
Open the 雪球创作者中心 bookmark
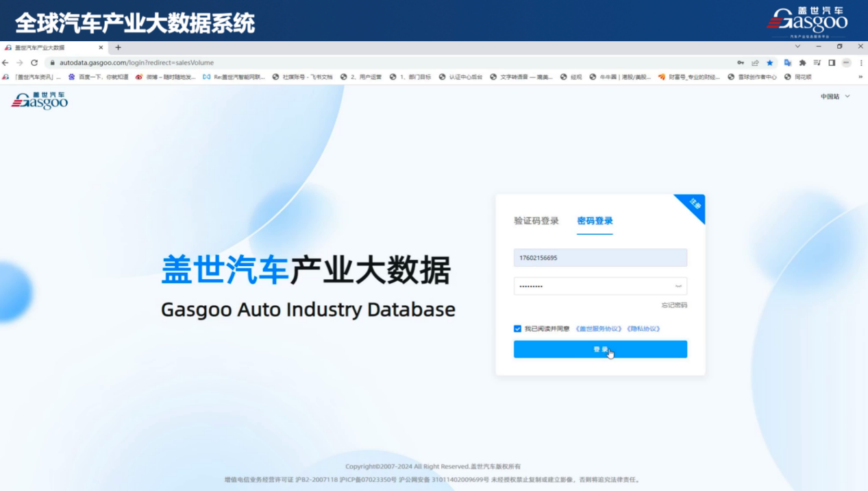click(752, 77)
